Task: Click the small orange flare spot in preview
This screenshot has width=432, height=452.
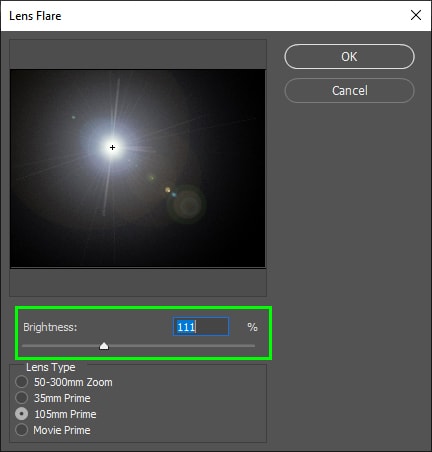Action: click(168, 190)
